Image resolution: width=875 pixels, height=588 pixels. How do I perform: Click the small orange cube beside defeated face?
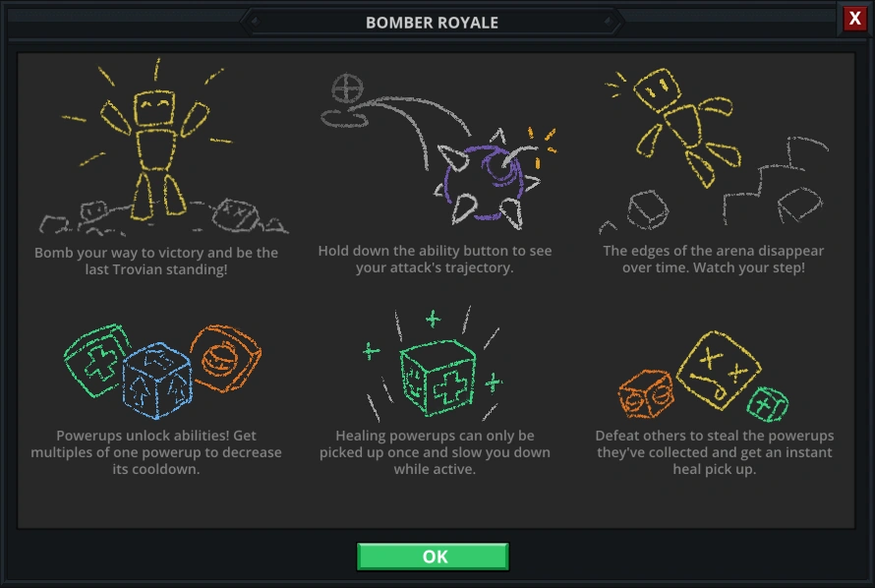pos(645,396)
